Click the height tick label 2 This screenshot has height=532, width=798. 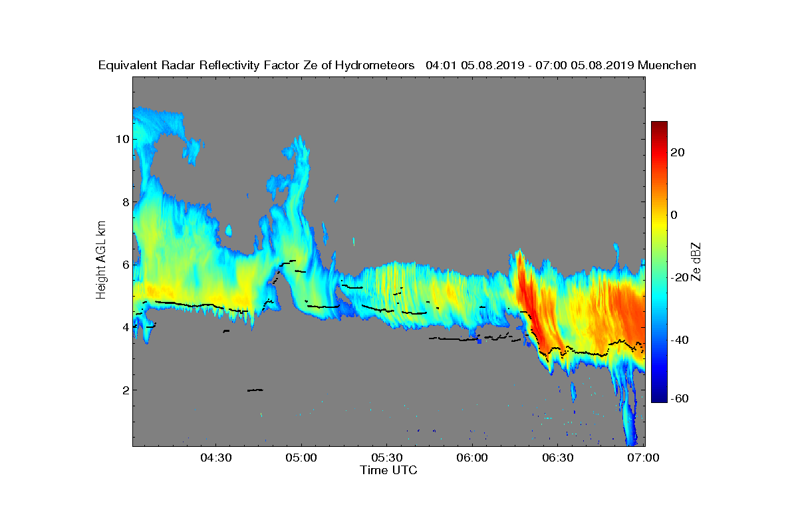click(124, 390)
